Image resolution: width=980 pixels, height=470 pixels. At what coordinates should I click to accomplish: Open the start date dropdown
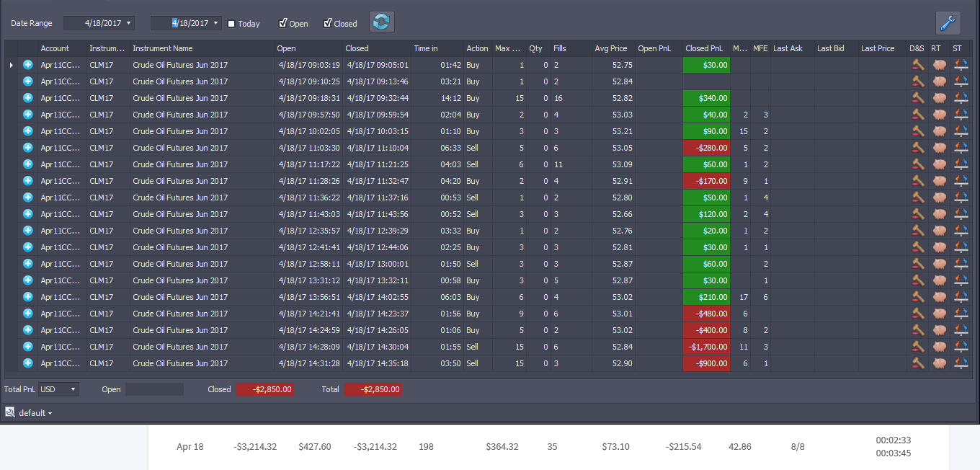[x=129, y=23]
